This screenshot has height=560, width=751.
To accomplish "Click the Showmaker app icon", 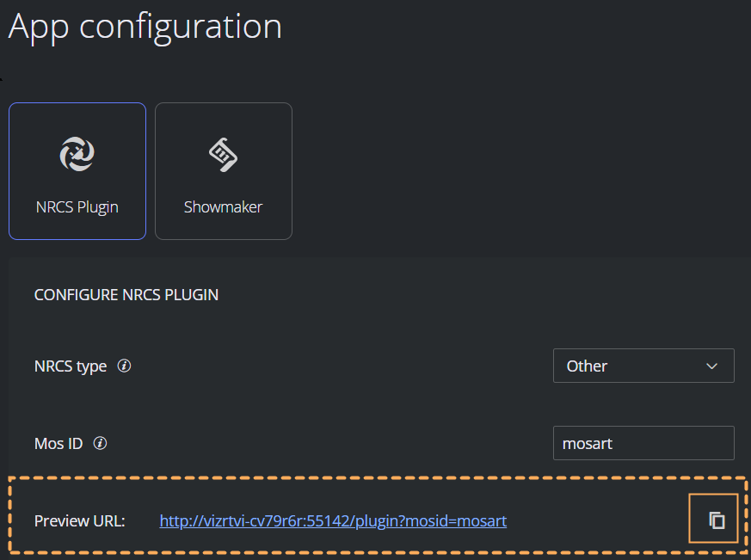I will 223,155.
